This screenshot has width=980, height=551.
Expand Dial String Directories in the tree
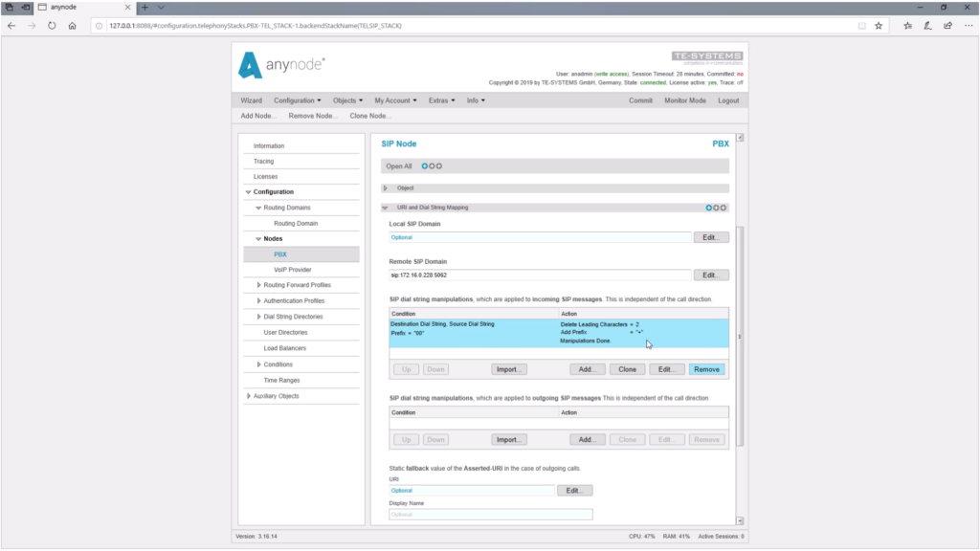click(x=258, y=317)
